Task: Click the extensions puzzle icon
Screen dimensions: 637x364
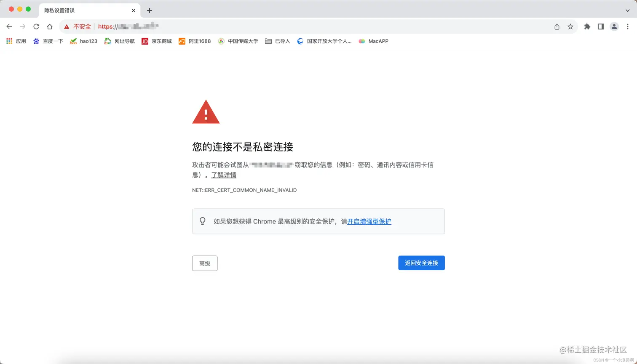Action: point(587,26)
